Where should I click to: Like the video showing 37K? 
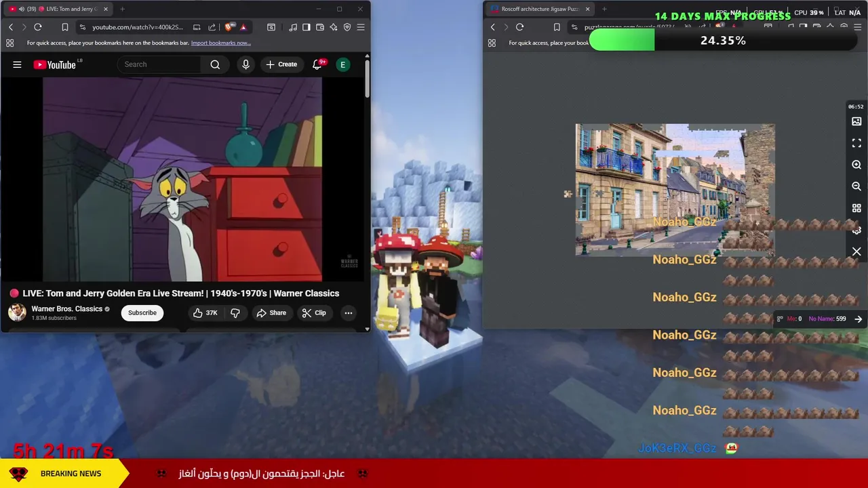click(x=205, y=312)
